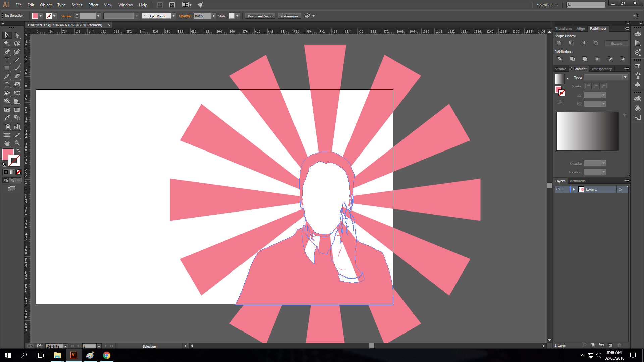
Task: Click Document Setup button
Action: pyautogui.click(x=260, y=16)
